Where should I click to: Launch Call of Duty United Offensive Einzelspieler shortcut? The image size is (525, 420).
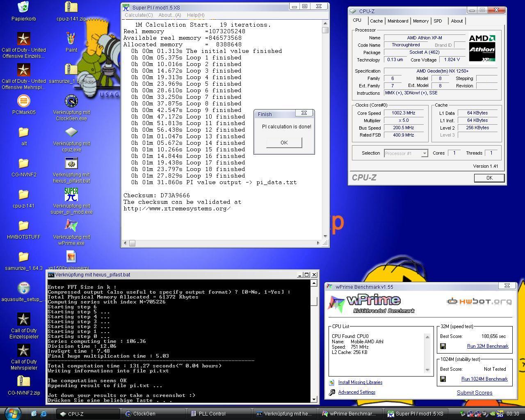coord(23,39)
